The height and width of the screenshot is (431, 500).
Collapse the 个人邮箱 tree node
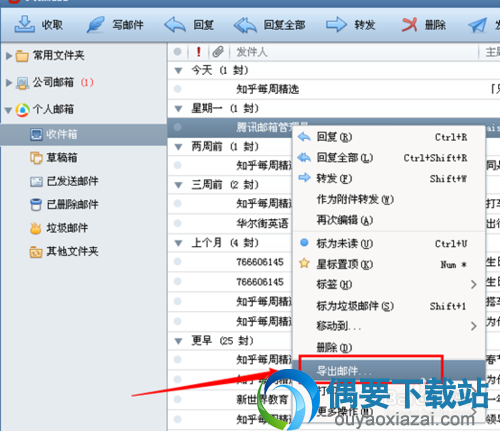[9, 110]
